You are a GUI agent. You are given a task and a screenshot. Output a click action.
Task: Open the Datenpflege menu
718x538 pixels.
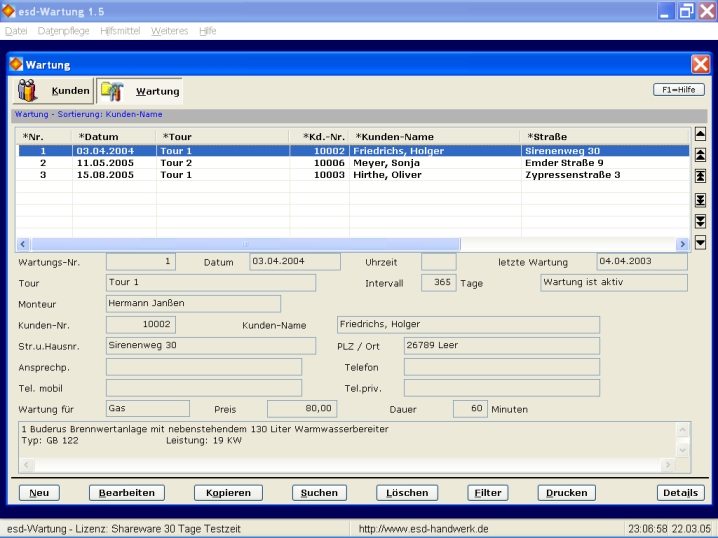coord(62,31)
